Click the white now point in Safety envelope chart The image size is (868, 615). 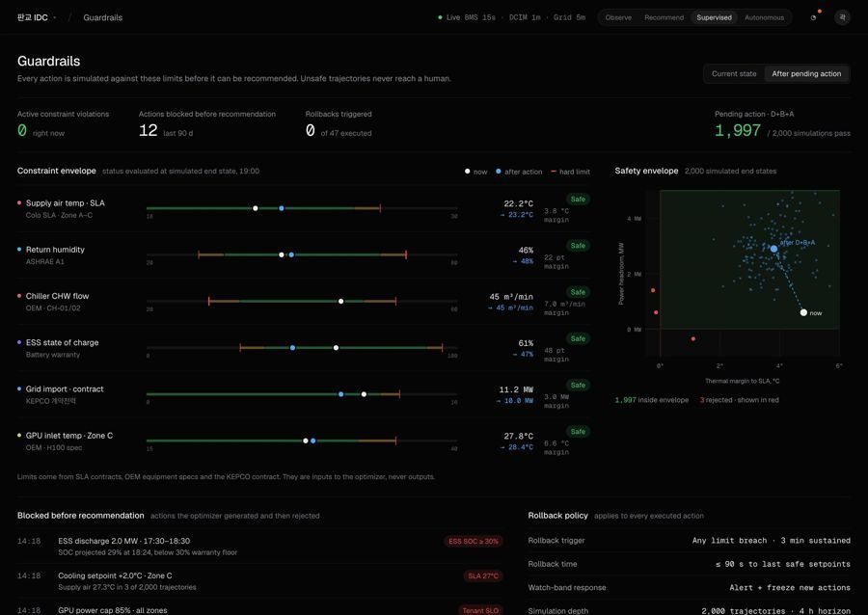coord(803,312)
